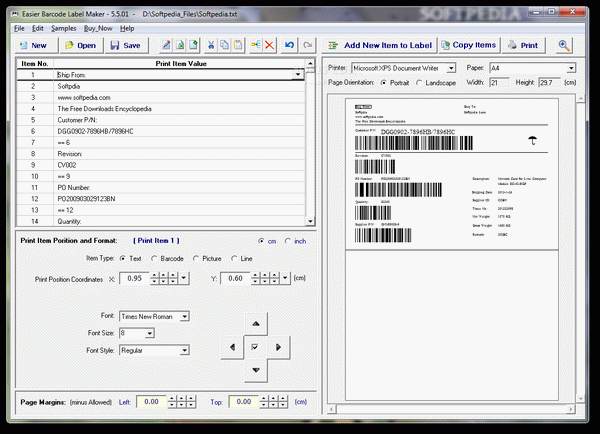Click the magnifier zoom preview icon

pos(564,45)
